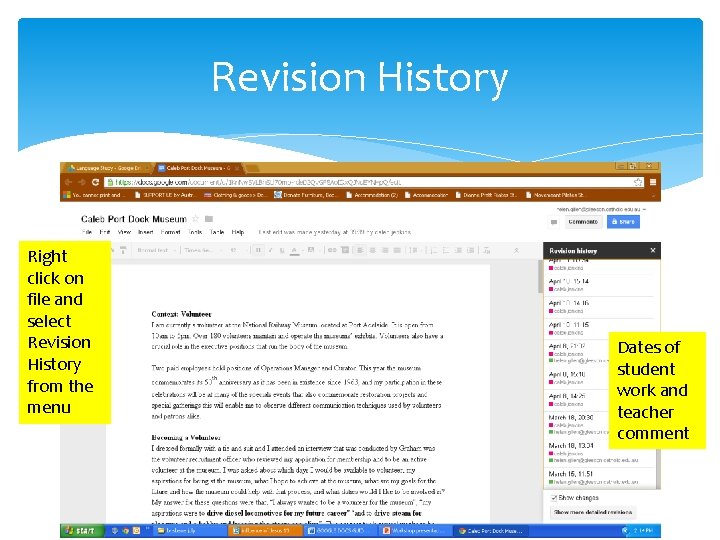
Task: Create bulleted list
Action: click(446, 250)
